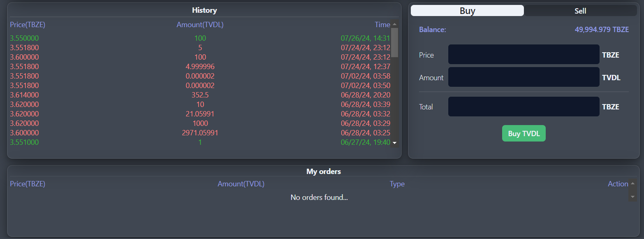Image resolution: width=644 pixels, height=239 pixels.
Task: Switch to the Sell tab
Action: pos(580,11)
